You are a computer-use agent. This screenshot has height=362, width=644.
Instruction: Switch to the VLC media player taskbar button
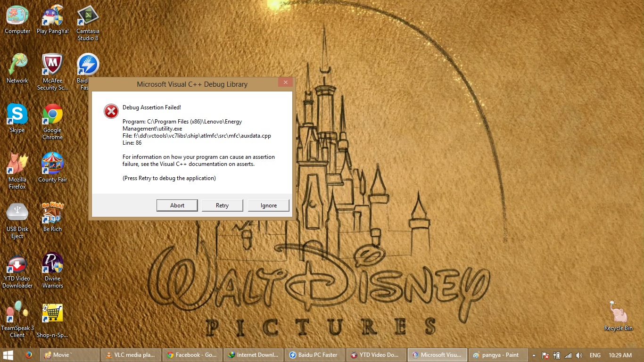click(131, 355)
